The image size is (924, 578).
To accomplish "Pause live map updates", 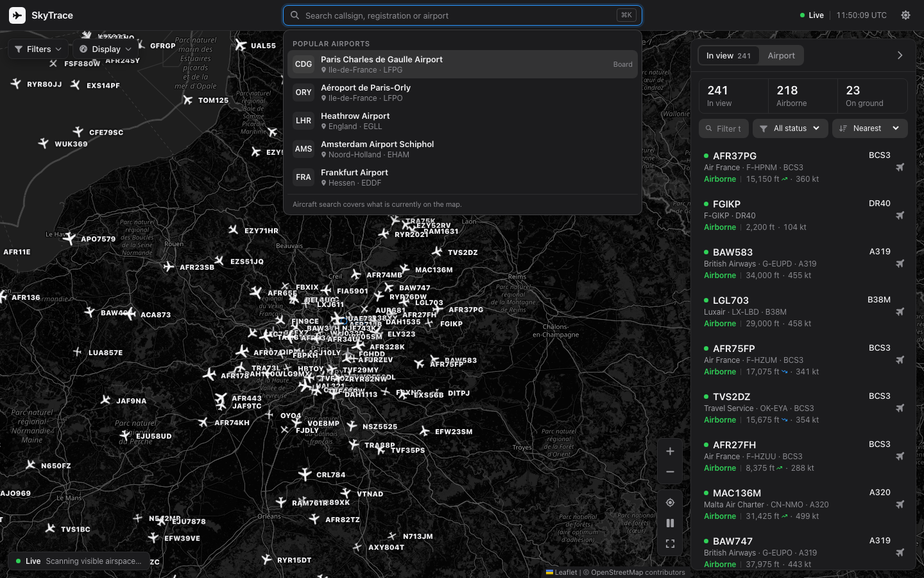I will (670, 523).
